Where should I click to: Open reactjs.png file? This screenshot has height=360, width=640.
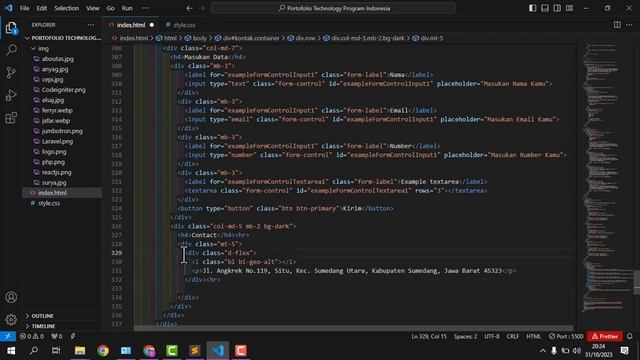56,172
